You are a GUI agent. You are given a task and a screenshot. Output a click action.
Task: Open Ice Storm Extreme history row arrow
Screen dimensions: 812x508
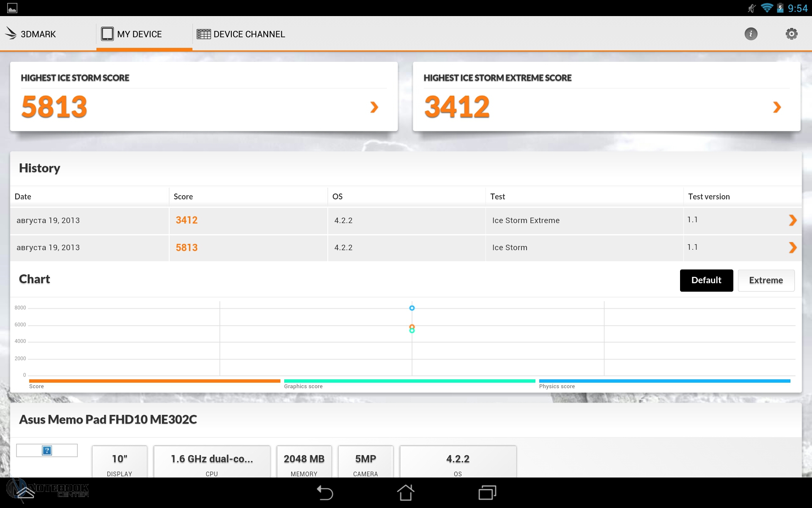click(x=793, y=220)
